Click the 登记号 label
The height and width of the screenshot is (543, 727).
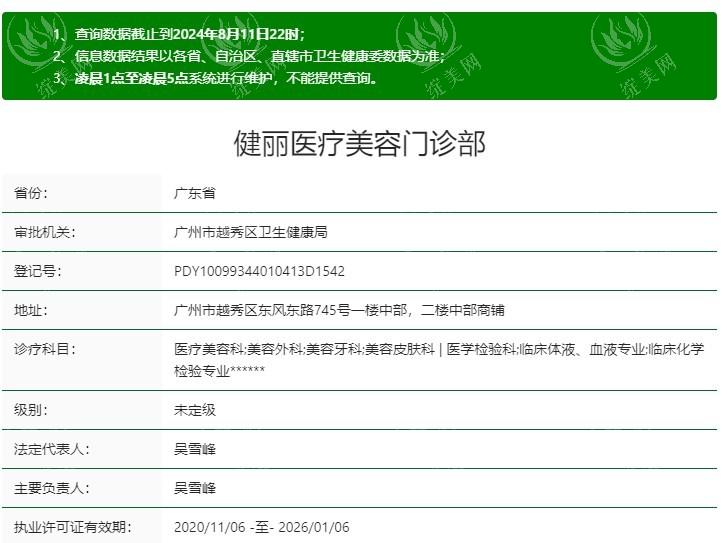(x=38, y=271)
